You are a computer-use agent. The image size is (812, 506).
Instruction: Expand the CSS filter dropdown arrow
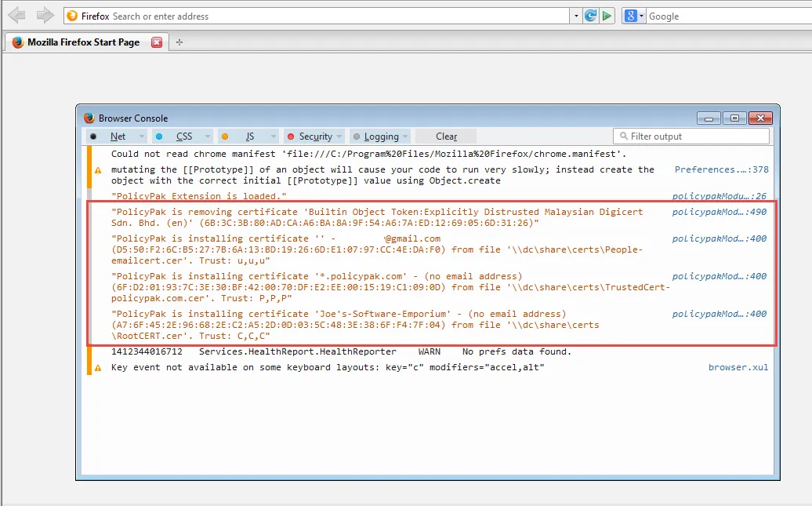(207, 137)
